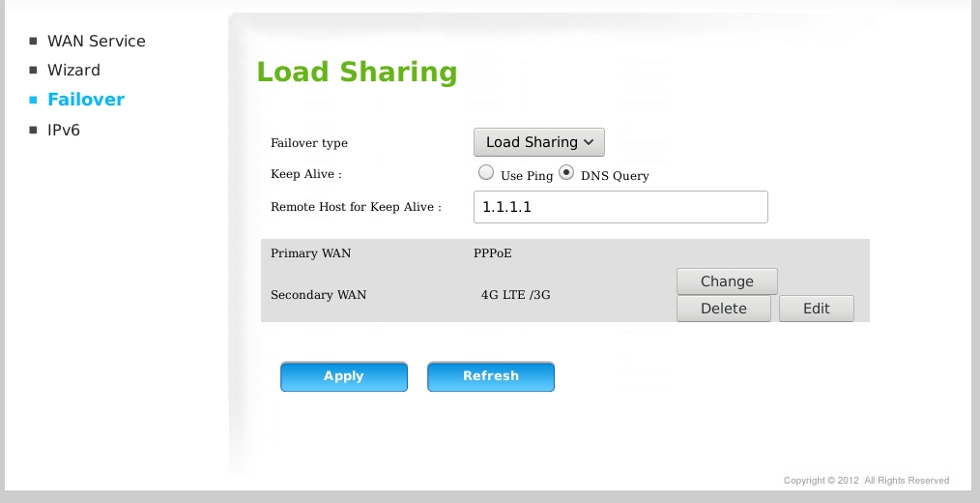Select the Use Ping radio button
This screenshot has width=980, height=503.
(485, 173)
